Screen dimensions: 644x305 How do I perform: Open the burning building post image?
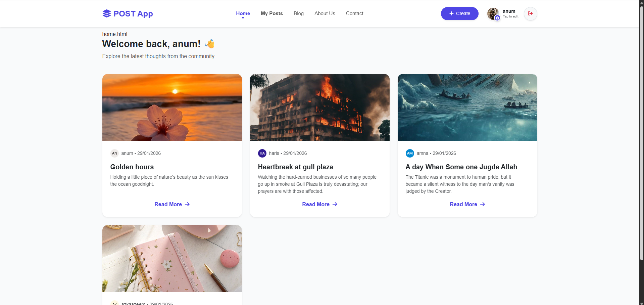click(319, 107)
